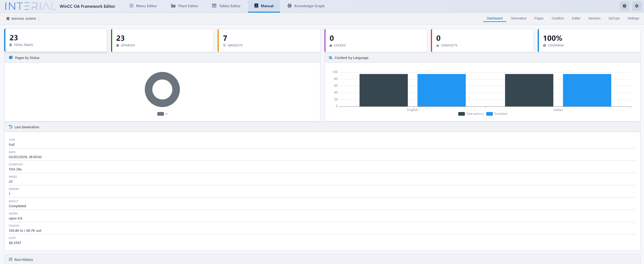Click the bar chart icon on Content by Language panel
Viewport: 644px width, 264px height.
pyautogui.click(x=331, y=58)
